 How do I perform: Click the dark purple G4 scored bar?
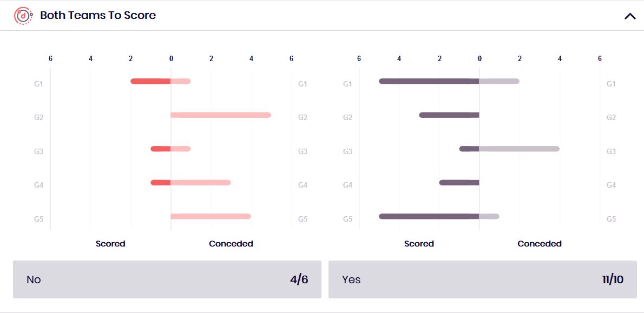coord(459,183)
